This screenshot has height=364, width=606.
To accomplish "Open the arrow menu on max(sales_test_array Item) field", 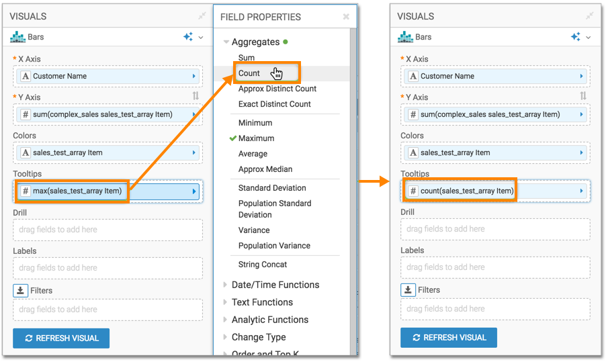I will tap(195, 191).
